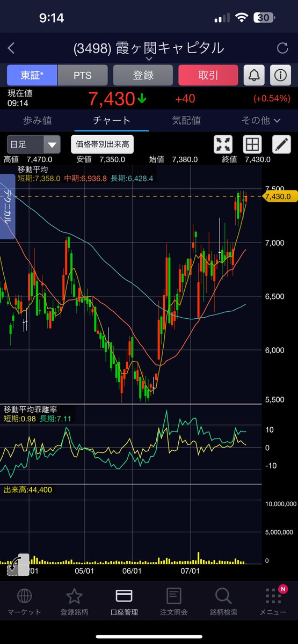Open the stock info icon

(280, 76)
